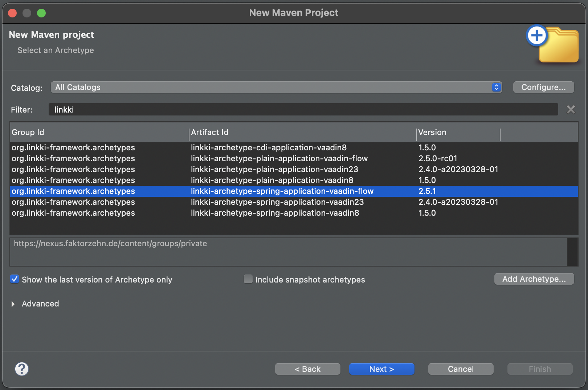Select linkki-archetype-plain-application-vaadin8 row
The width and height of the screenshot is (588, 390).
pos(294,180)
